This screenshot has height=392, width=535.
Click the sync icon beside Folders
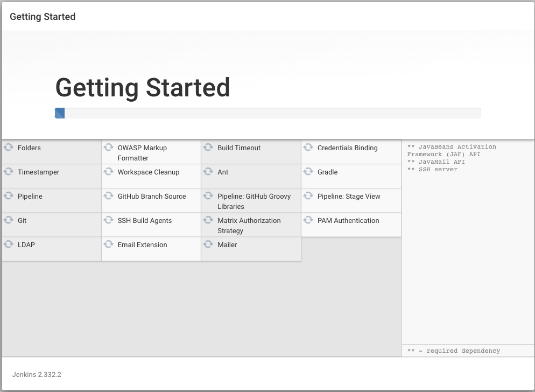tap(9, 147)
